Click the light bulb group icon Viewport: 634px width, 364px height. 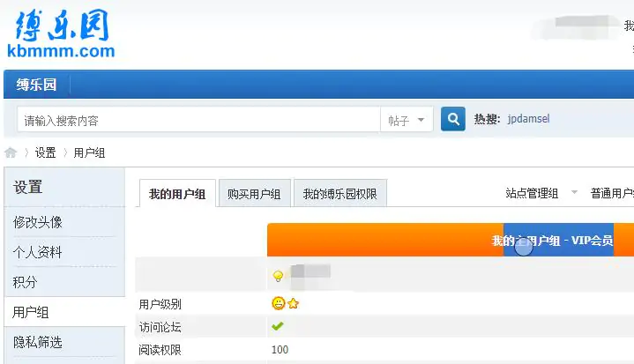pyautogui.click(x=278, y=276)
